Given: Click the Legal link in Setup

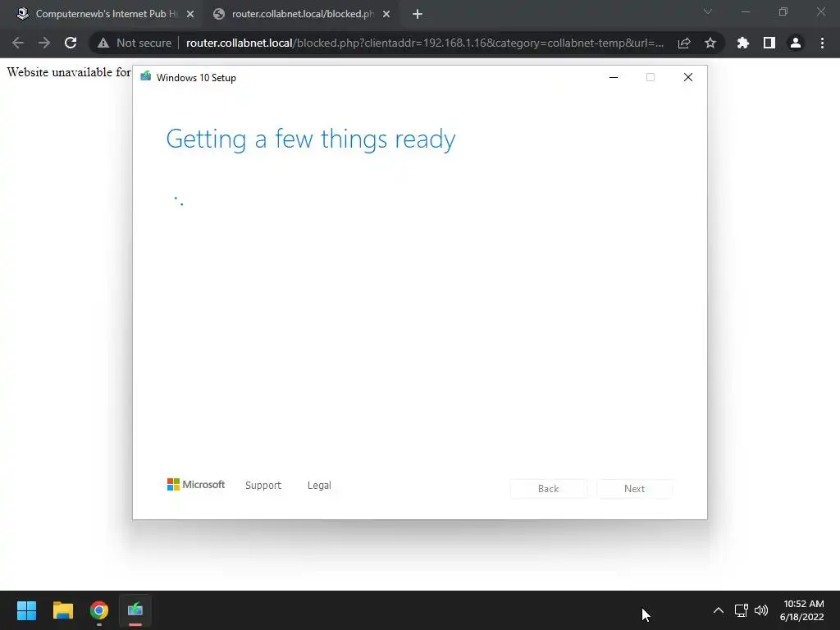Looking at the screenshot, I should coord(319,486).
